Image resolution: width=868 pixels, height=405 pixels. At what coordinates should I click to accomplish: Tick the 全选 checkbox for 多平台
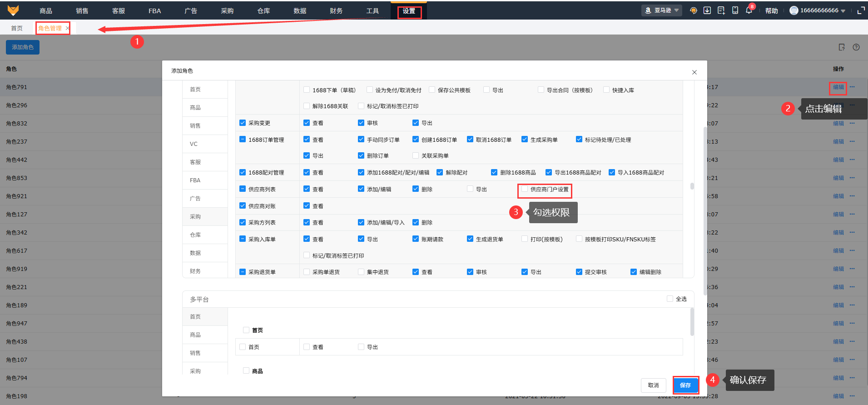[670, 299]
